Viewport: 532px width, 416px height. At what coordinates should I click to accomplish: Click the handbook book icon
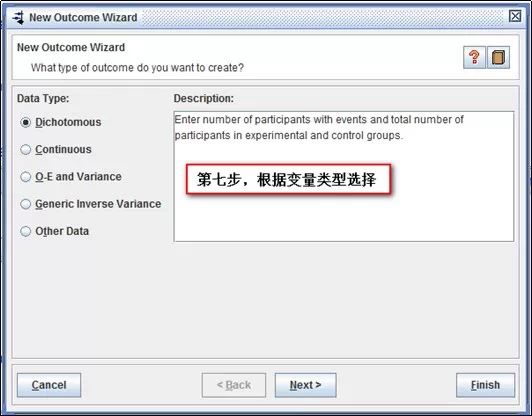[x=498, y=57]
